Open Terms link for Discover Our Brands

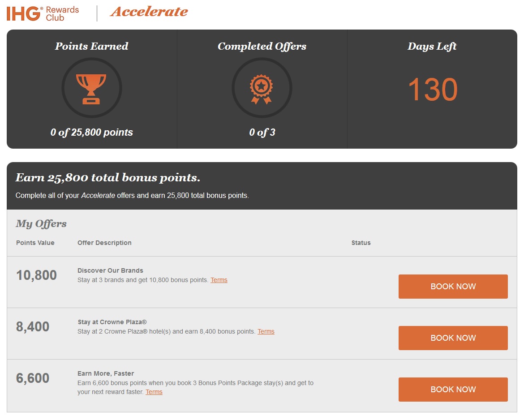[x=219, y=280]
